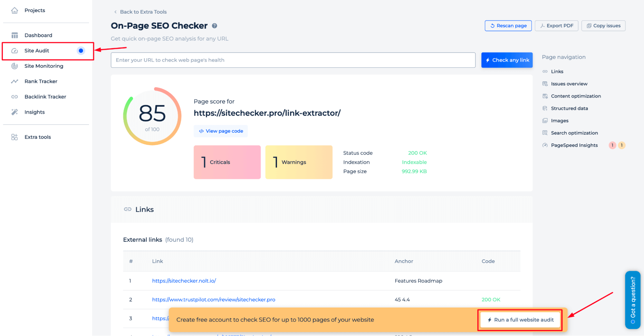Screen dimensions: 644x336
Task: Open the Criticals card
Action: 227,162
